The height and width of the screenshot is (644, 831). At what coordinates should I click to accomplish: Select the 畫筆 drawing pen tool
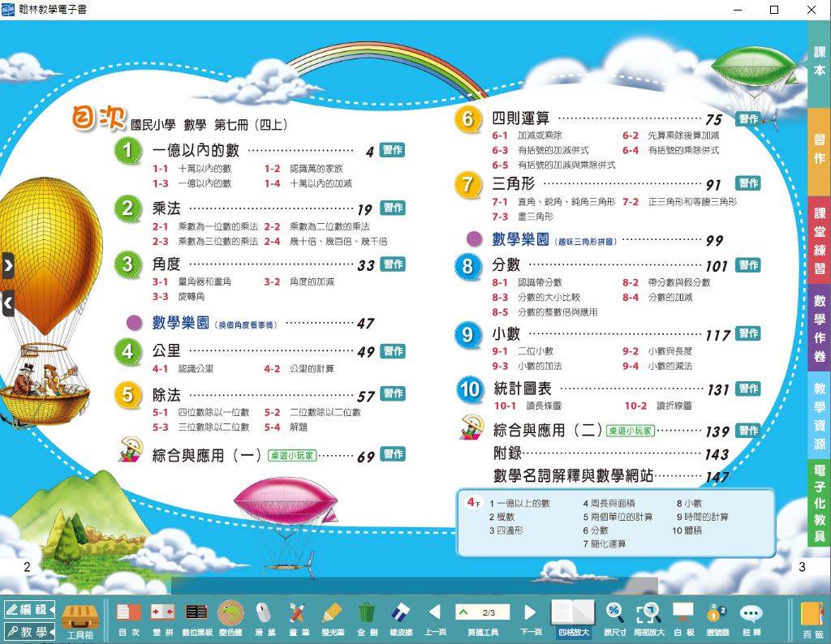click(x=297, y=620)
